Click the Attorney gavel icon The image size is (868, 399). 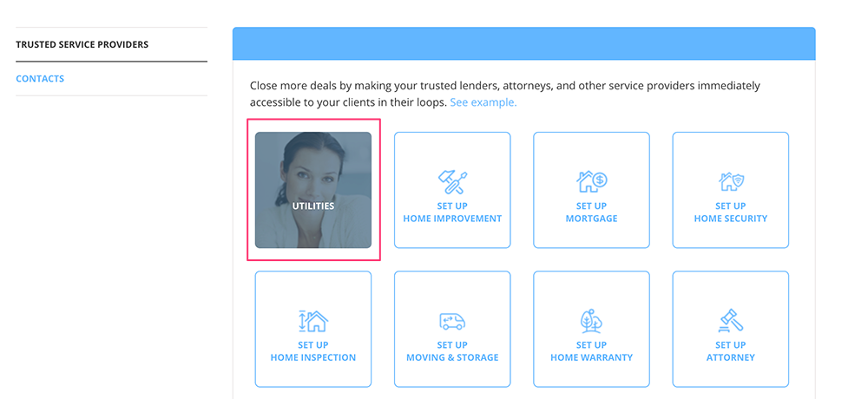tap(731, 321)
